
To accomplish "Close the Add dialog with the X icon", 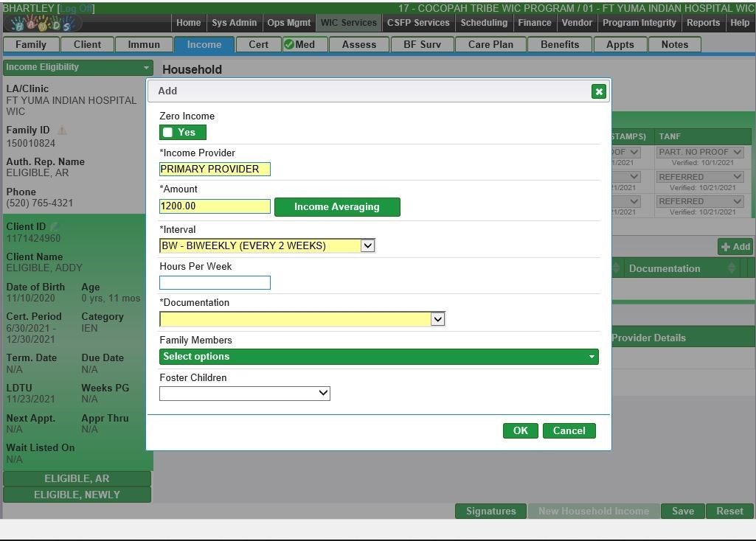I will tap(598, 91).
